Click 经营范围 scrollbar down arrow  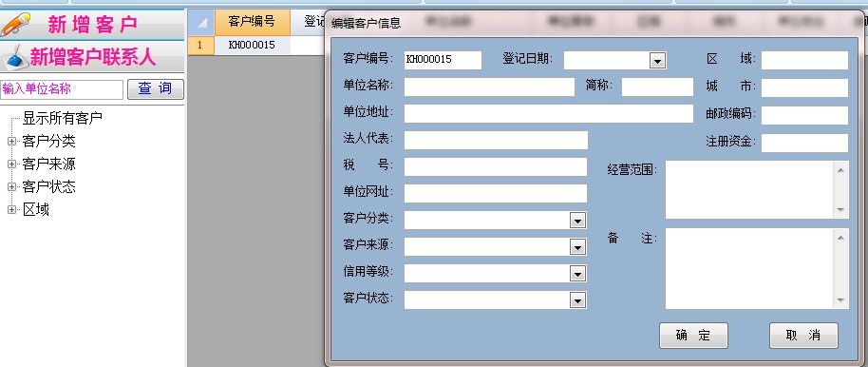841,210
